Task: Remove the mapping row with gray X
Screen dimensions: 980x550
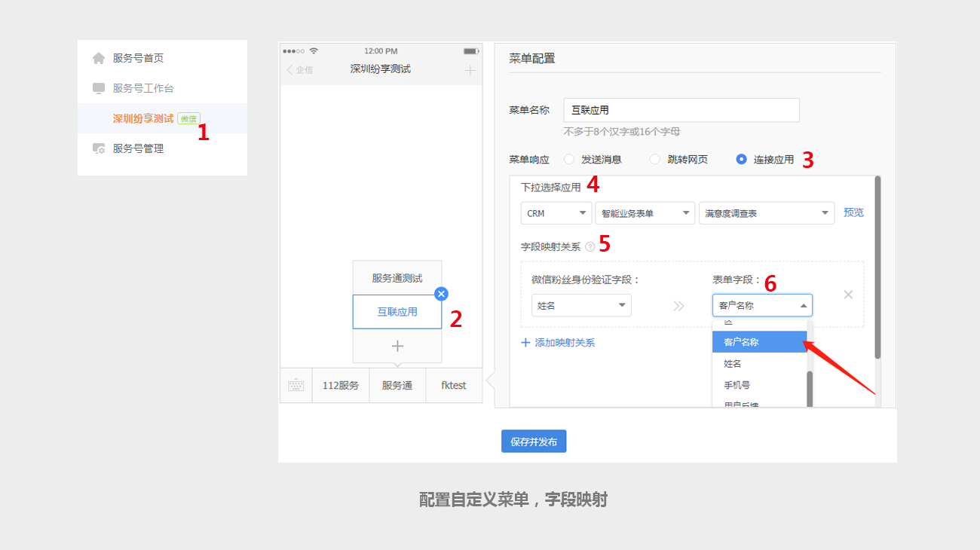Action: (x=848, y=295)
